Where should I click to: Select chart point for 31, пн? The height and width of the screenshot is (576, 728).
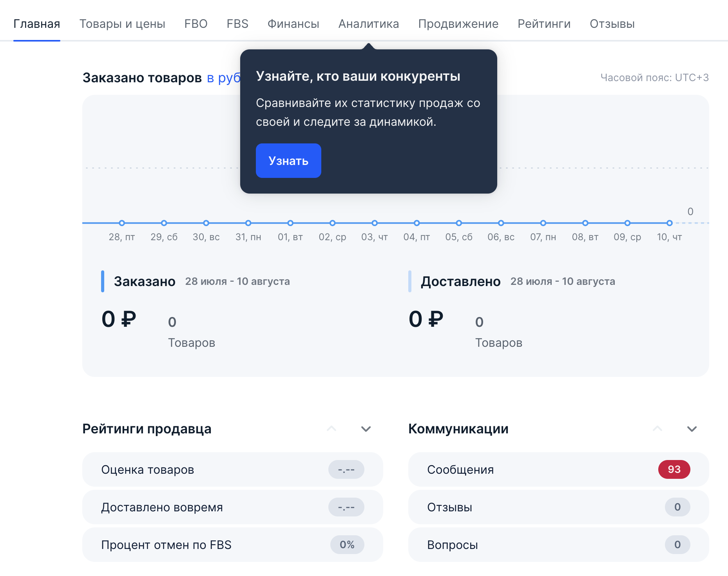[x=248, y=223]
